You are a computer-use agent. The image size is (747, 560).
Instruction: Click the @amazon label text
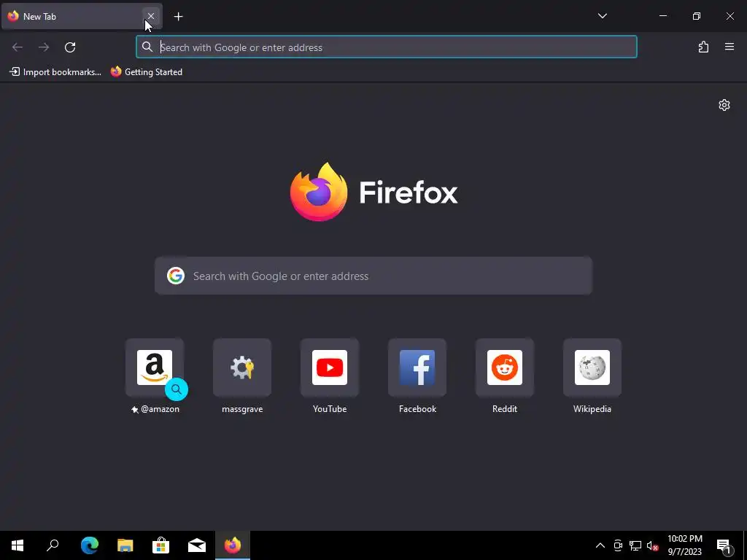[x=160, y=409]
